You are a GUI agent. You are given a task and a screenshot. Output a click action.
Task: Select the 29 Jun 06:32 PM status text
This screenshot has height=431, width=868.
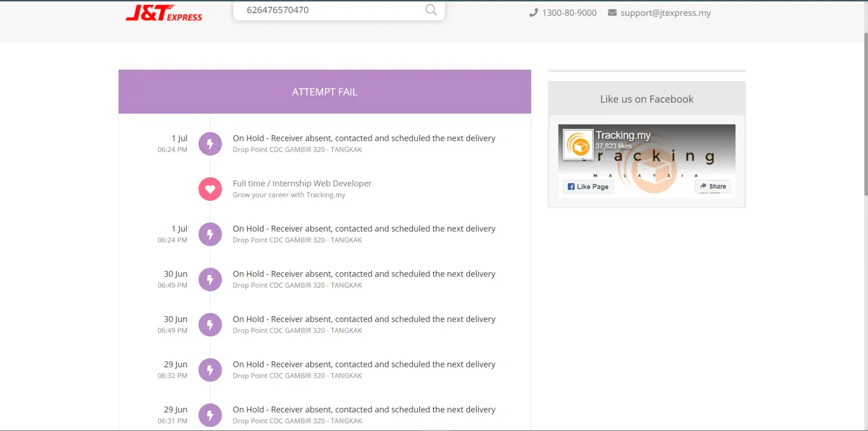click(x=364, y=364)
